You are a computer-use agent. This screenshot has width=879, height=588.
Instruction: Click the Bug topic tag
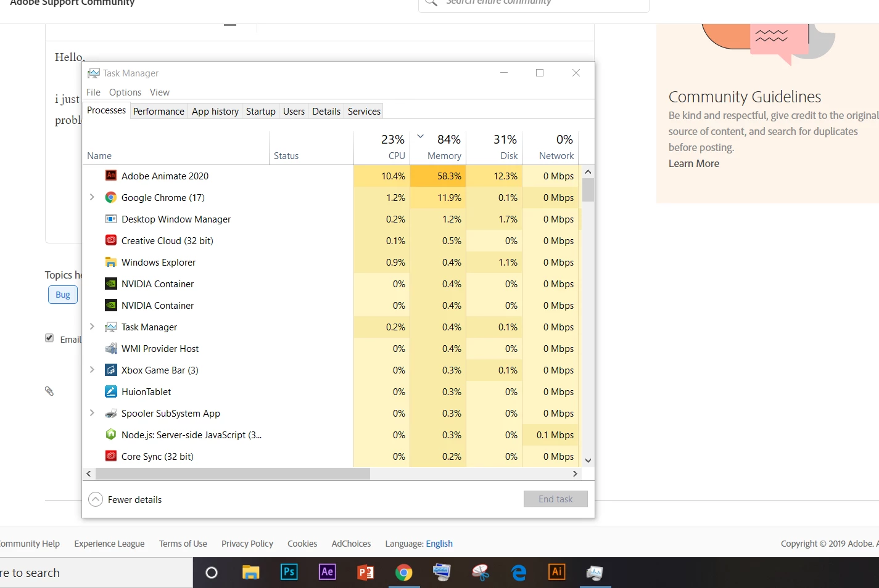pos(63,295)
